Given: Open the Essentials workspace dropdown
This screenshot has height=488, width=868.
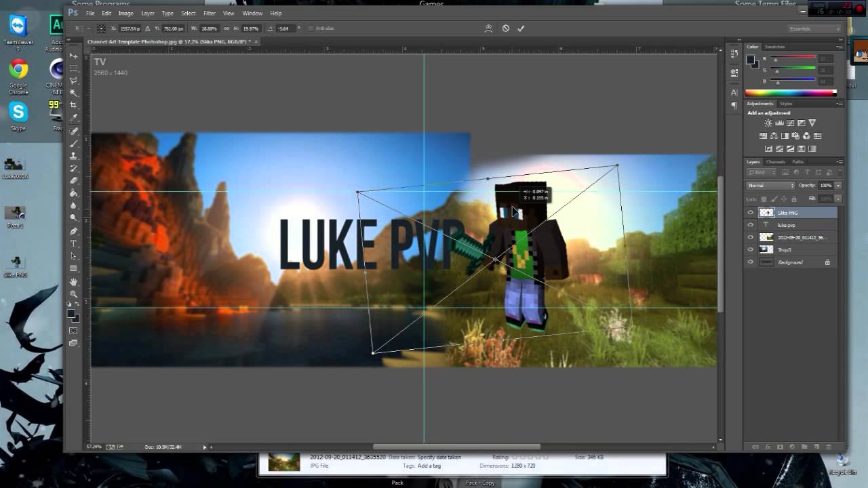Looking at the screenshot, I should pyautogui.click(x=814, y=28).
